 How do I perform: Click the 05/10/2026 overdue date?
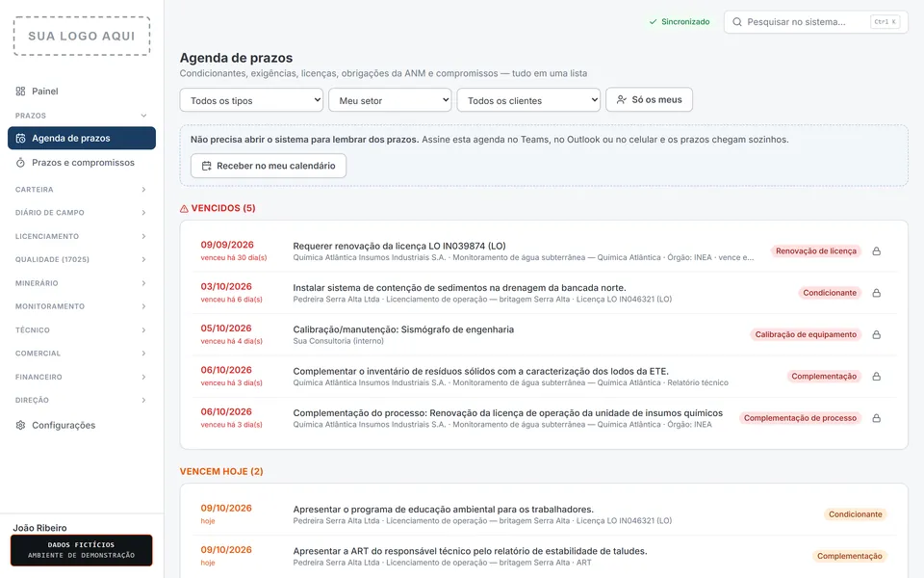225,328
